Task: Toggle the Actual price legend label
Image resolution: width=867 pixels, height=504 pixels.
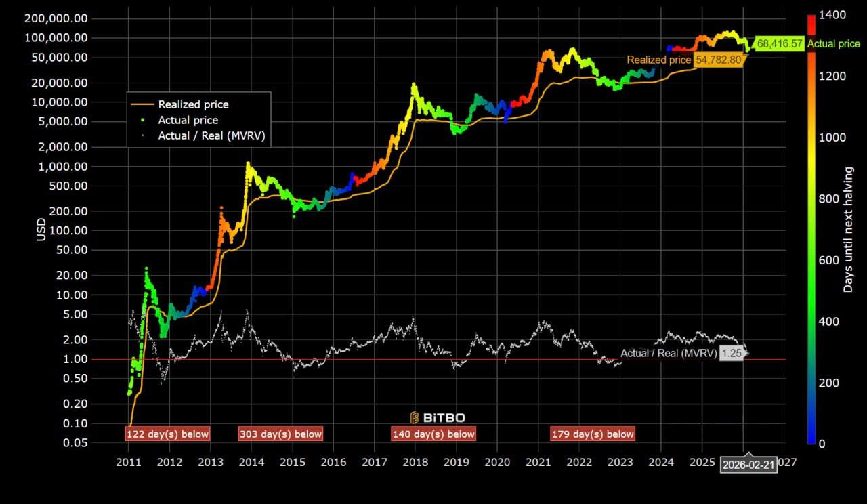Action: click(188, 120)
